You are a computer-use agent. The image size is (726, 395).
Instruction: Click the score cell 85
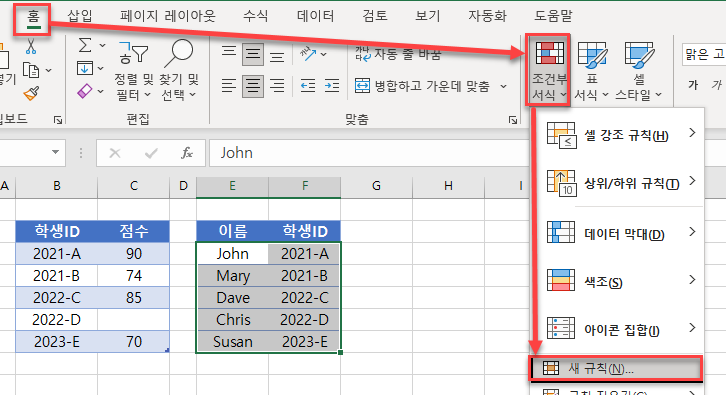133,298
